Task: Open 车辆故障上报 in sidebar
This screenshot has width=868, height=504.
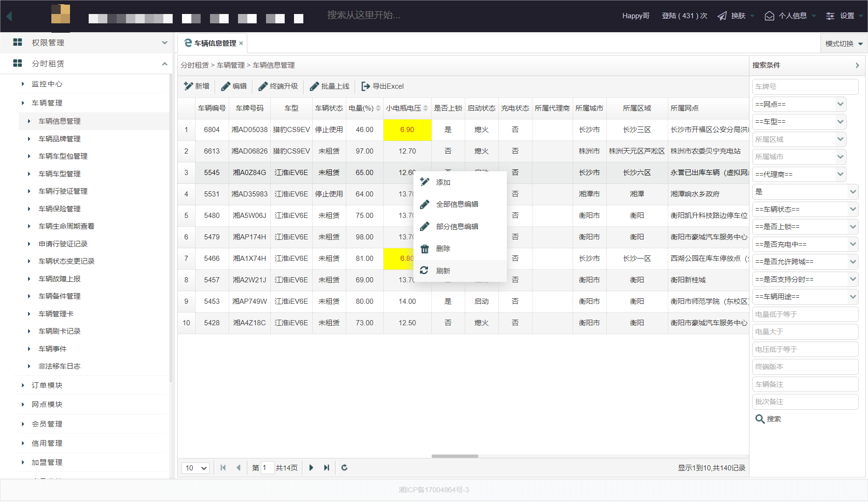Action: 60,279
